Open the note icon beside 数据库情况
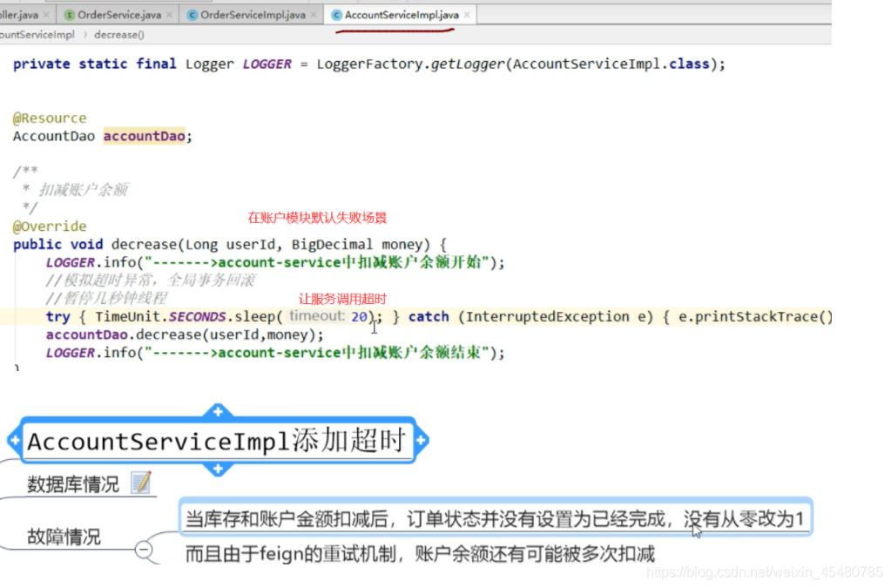 pos(141,483)
